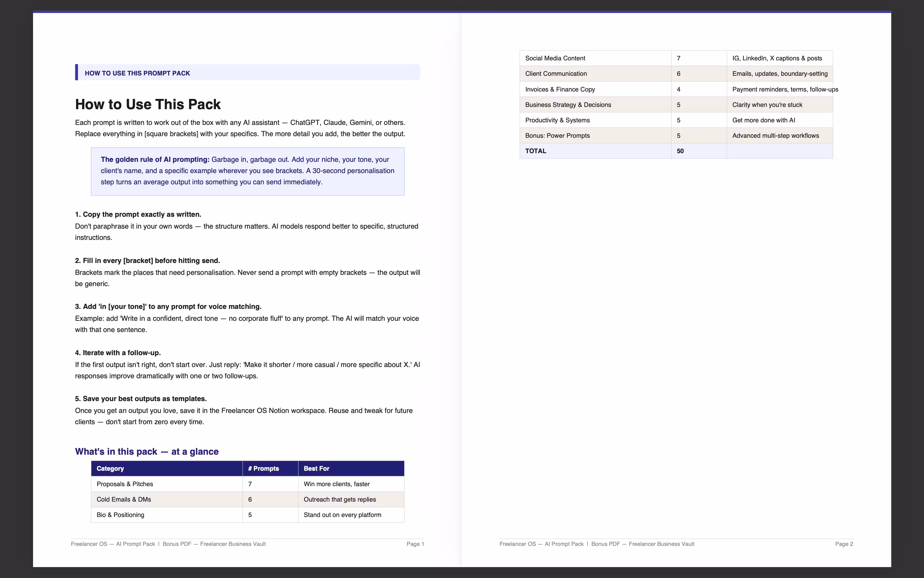Click the 'What's in this pack — at a glance' heading
The height and width of the screenshot is (578, 924).
147,451
